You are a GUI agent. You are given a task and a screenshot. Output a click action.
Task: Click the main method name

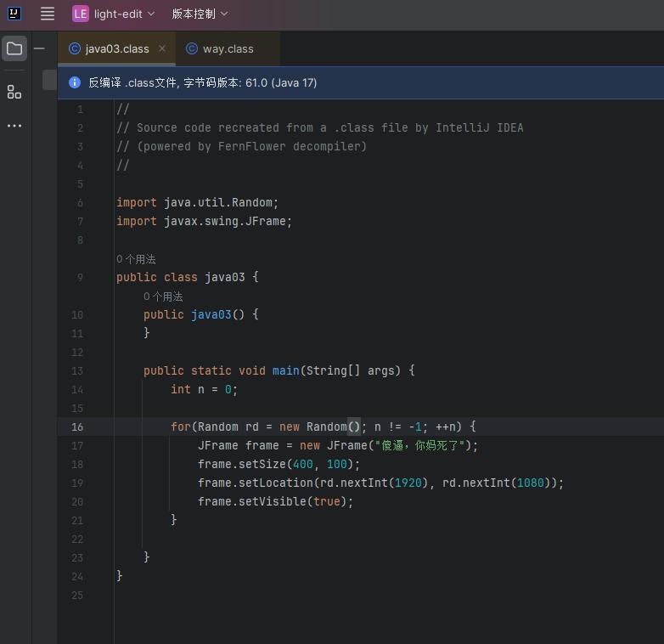point(285,370)
